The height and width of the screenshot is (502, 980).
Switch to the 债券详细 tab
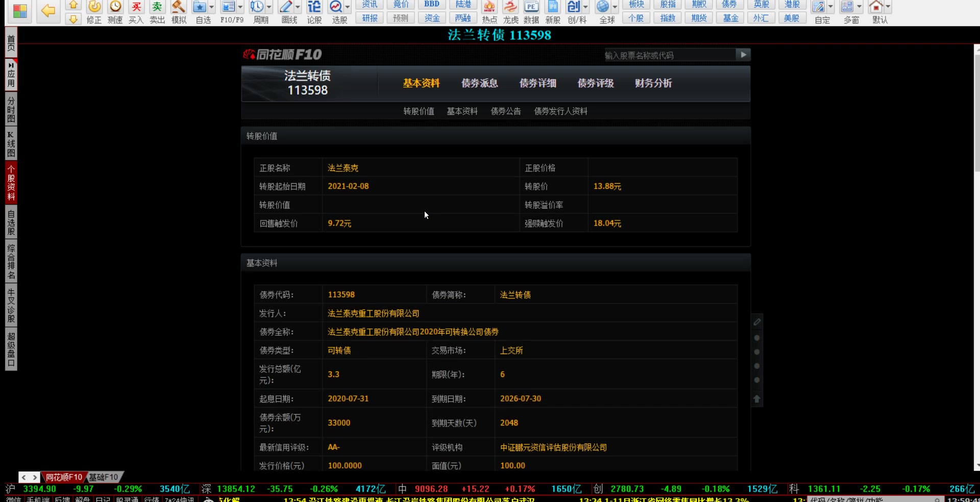537,83
